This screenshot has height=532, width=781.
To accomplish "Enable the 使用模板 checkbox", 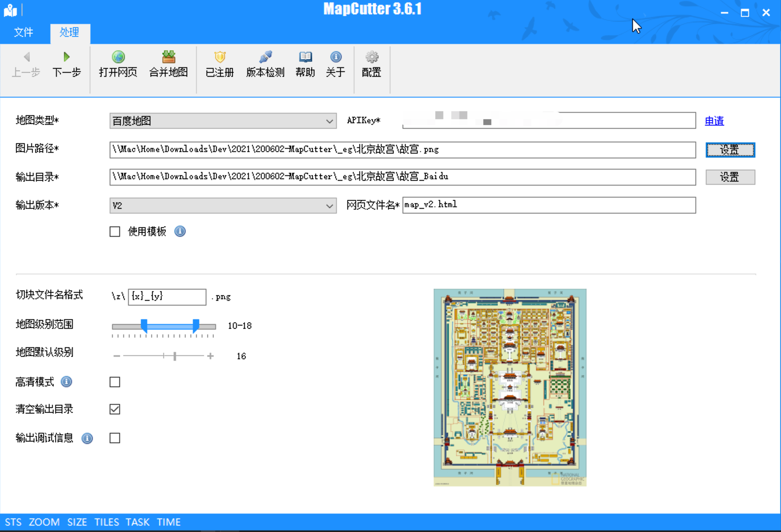I will pos(115,232).
